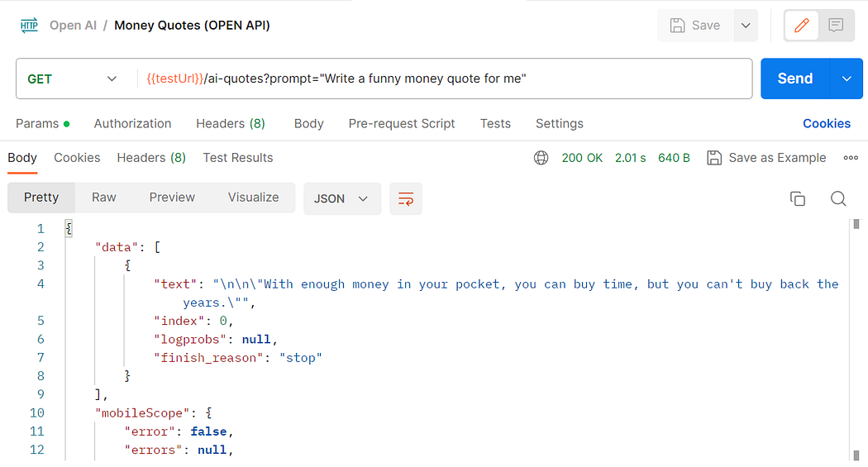
Task: Click the HTTP request type icon
Action: pyautogui.click(x=29, y=26)
